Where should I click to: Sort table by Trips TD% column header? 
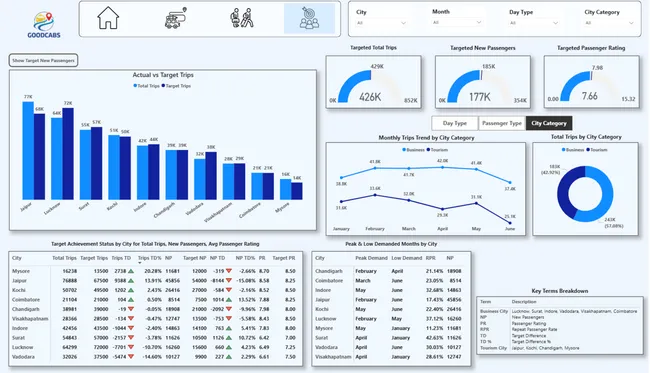tap(150, 258)
